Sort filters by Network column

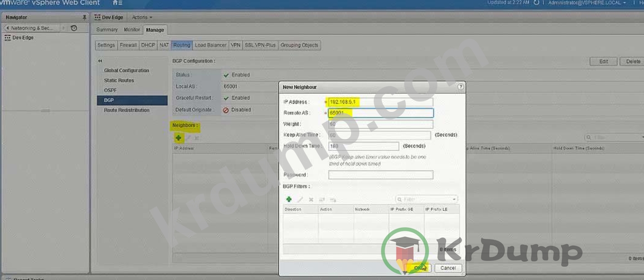[371, 209]
